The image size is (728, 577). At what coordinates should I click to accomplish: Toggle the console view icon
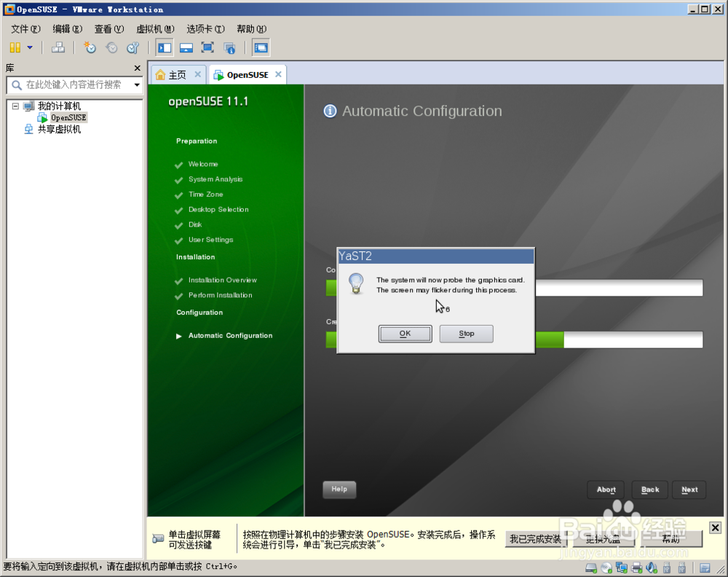pos(261,47)
